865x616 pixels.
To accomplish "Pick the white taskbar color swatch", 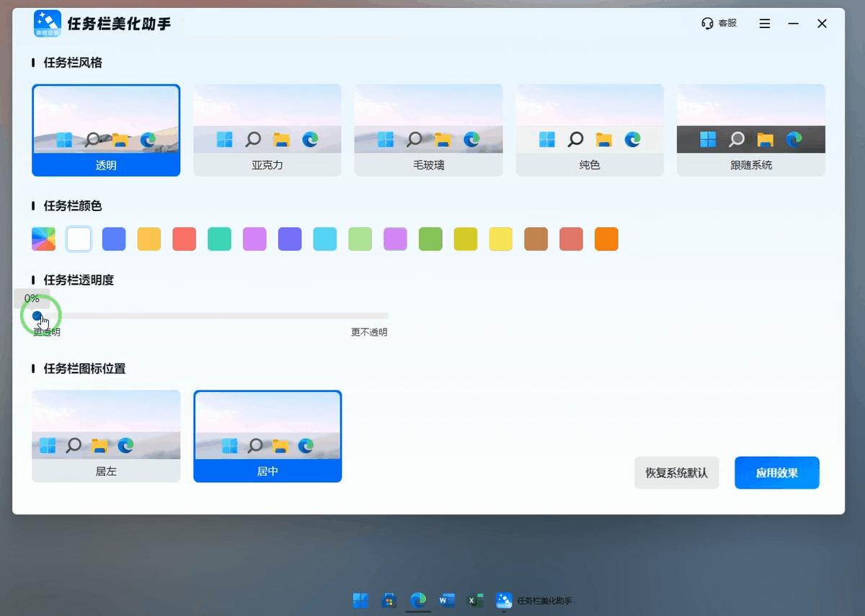I will pos(79,238).
